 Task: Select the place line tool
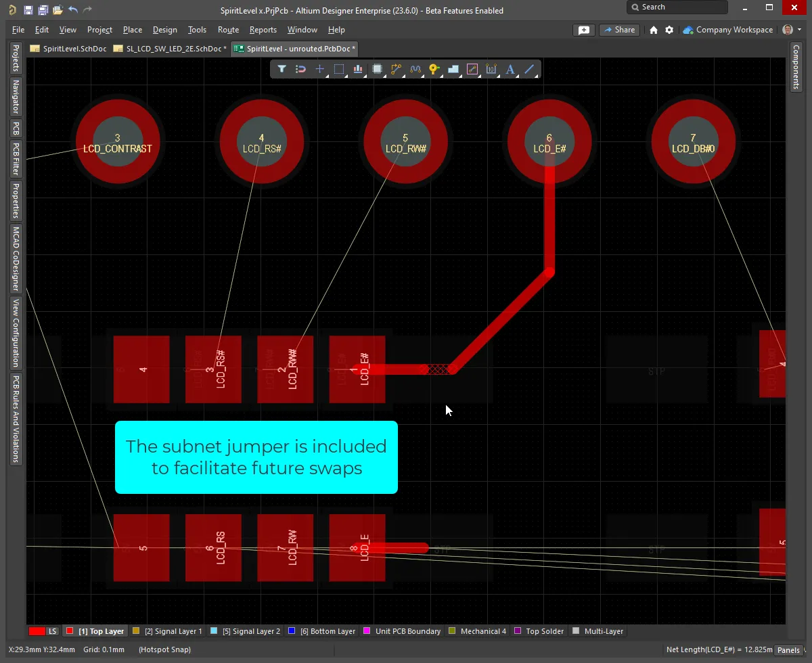[x=530, y=69]
